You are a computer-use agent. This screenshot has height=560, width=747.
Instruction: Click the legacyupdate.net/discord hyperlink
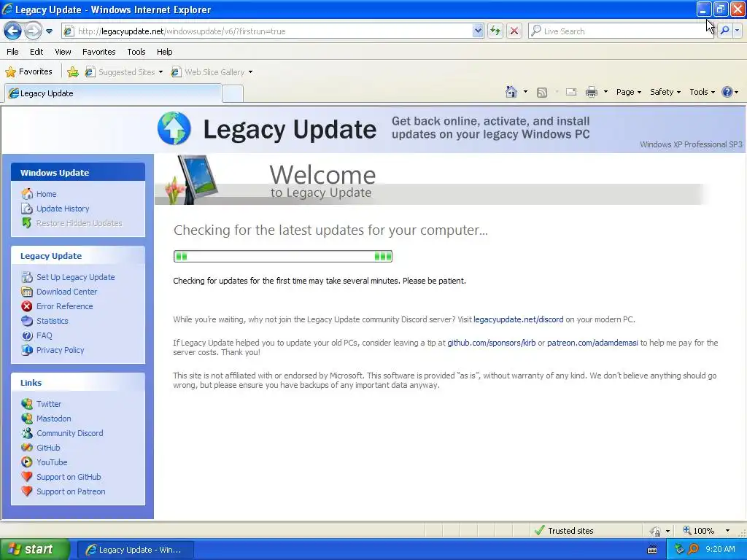click(519, 319)
